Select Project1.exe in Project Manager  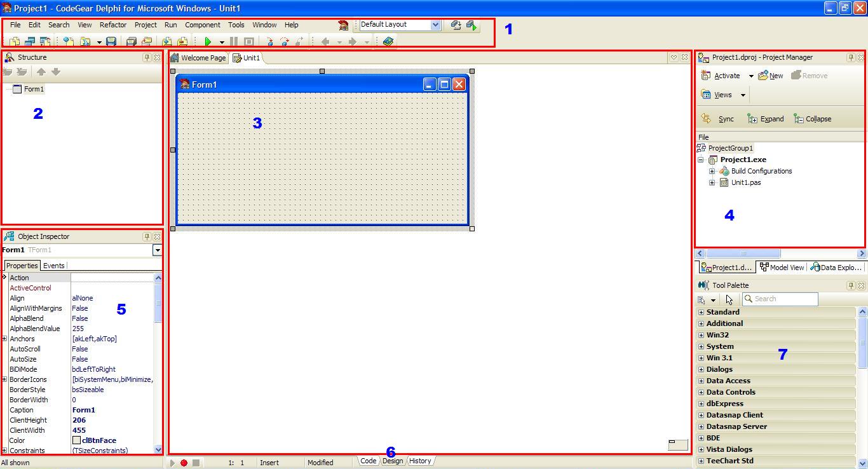coord(743,160)
